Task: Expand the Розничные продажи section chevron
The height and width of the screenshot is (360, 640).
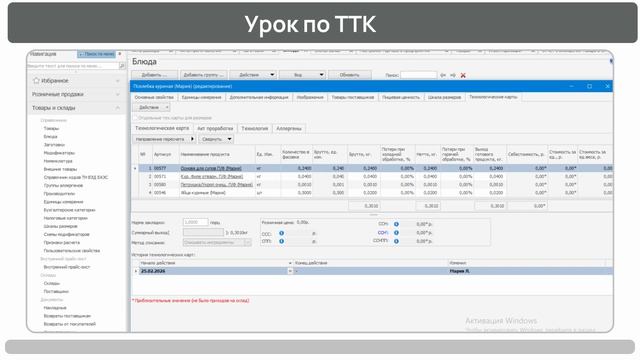Action: coord(118,94)
